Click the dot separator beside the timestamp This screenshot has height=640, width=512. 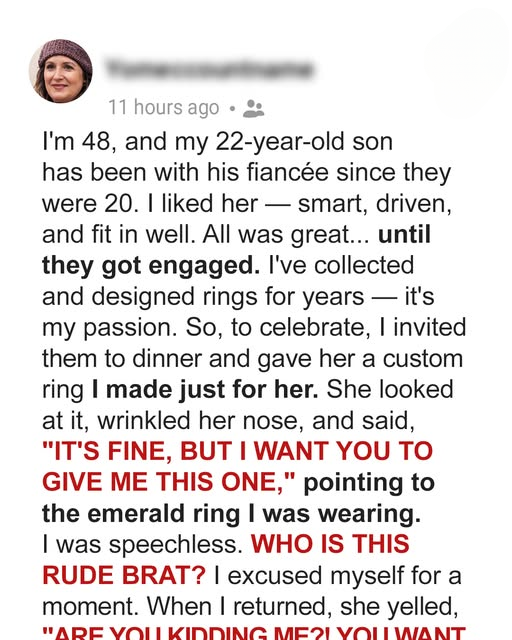pos(232,109)
